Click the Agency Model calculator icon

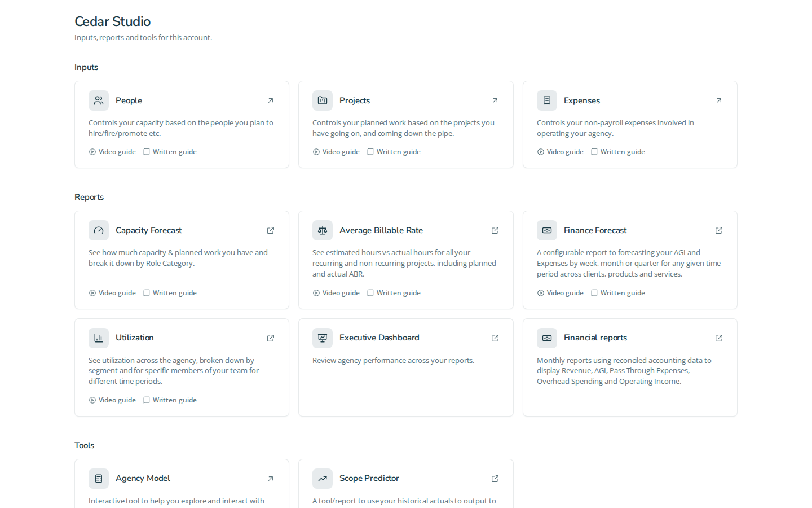(99, 479)
